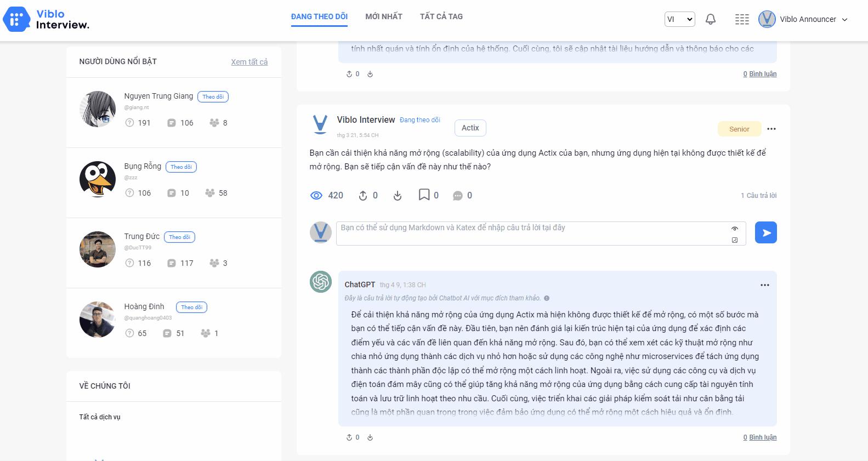Viewport: 868px width, 461px height.
Task: Open Tất cả dịch vụ services link
Action: 100,417
